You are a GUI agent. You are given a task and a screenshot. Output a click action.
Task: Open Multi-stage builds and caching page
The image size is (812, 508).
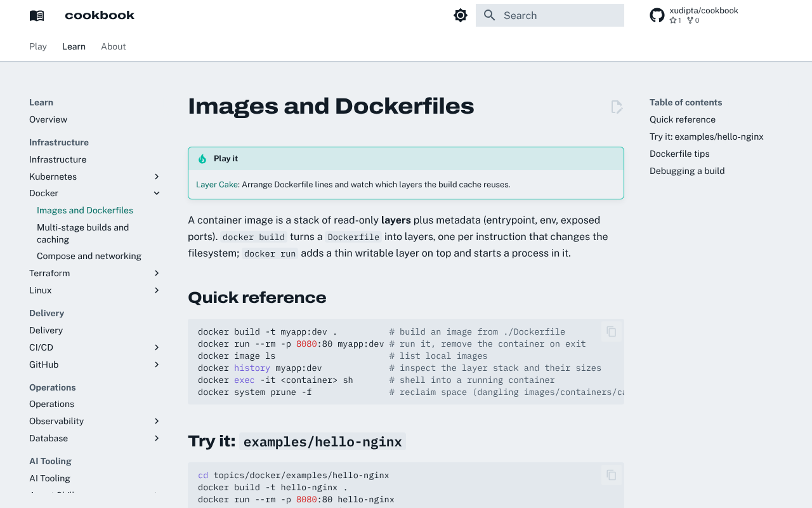82,233
